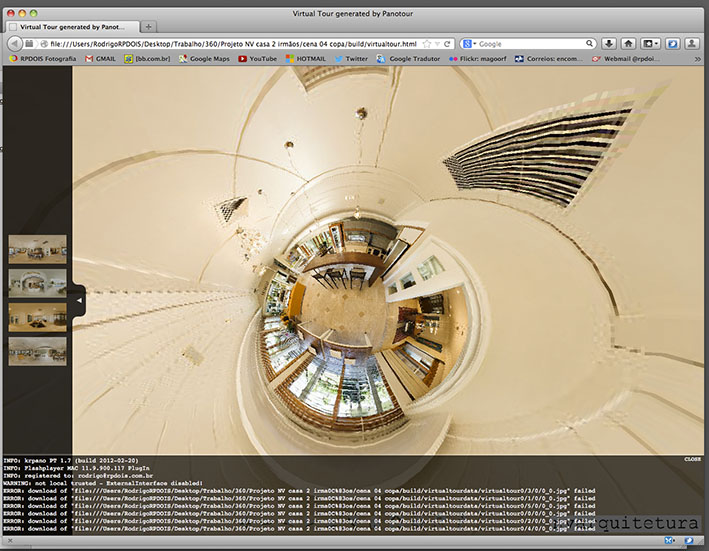709x551 pixels.
Task: Click the home icon in toolbar
Action: (x=628, y=44)
